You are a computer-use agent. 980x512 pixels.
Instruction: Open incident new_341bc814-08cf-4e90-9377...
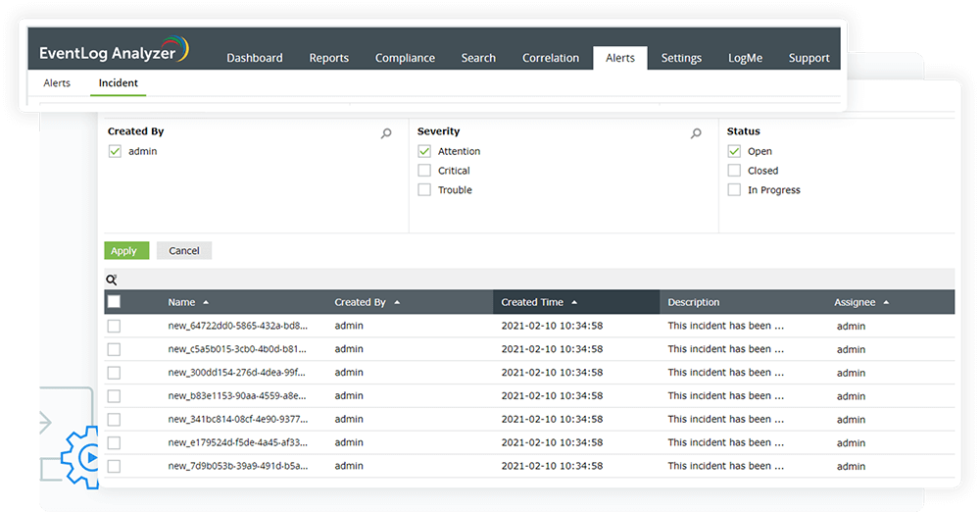coord(237,419)
